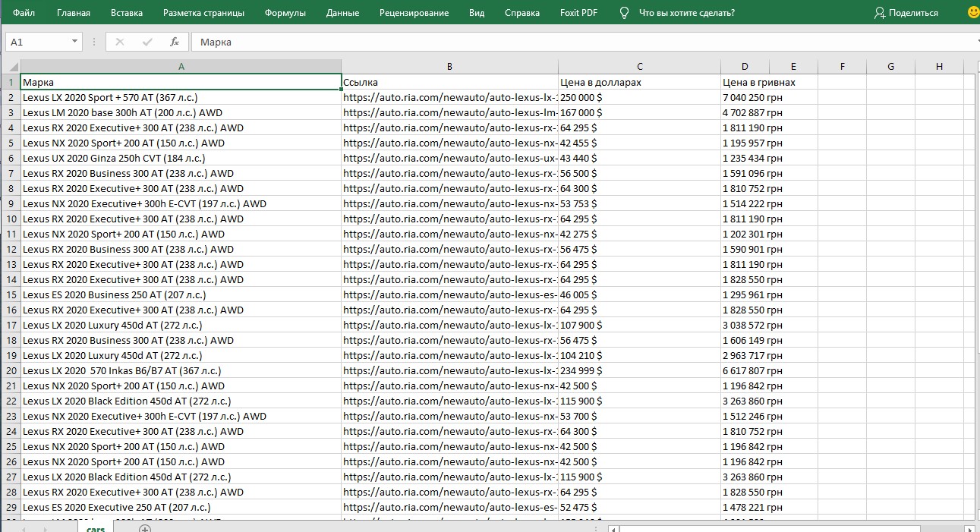Switch to the Данные tab
Image resolution: width=980 pixels, height=532 pixels.
click(x=342, y=13)
